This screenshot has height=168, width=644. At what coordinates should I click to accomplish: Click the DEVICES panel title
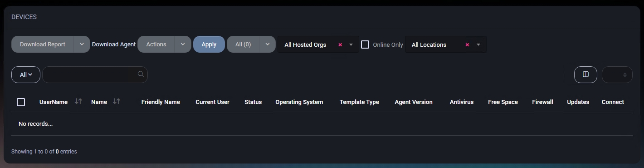click(x=24, y=17)
